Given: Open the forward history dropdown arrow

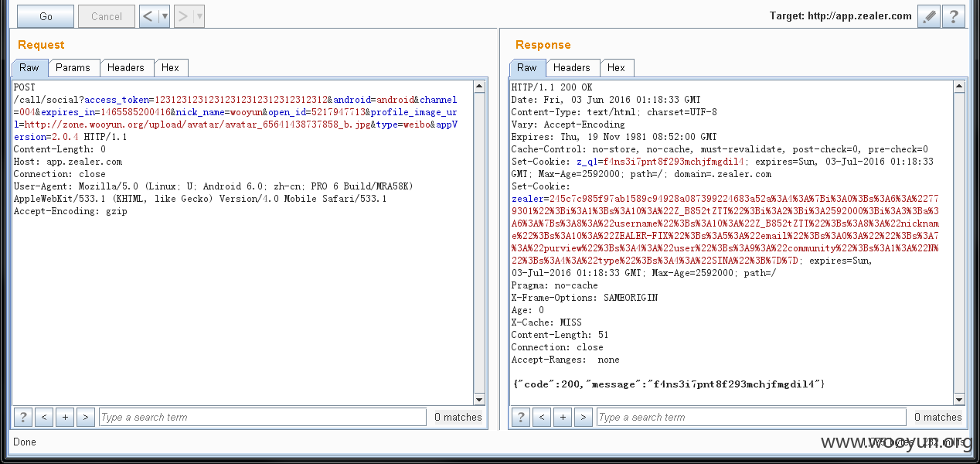Looking at the screenshot, I should click(199, 16).
